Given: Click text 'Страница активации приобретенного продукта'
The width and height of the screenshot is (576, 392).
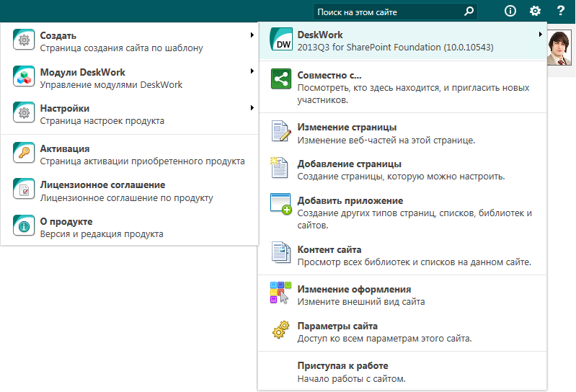Looking at the screenshot, I should tap(142, 161).
